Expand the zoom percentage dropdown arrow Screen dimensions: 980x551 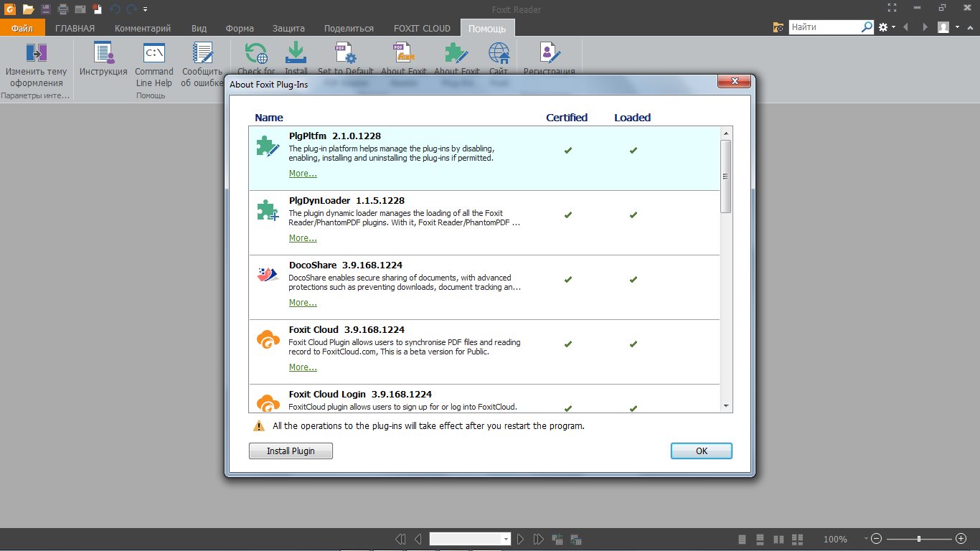tap(867, 539)
